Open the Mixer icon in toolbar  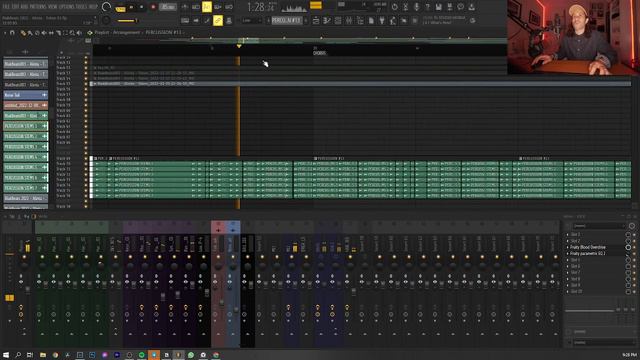pyautogui.click(x=349, y=20)
